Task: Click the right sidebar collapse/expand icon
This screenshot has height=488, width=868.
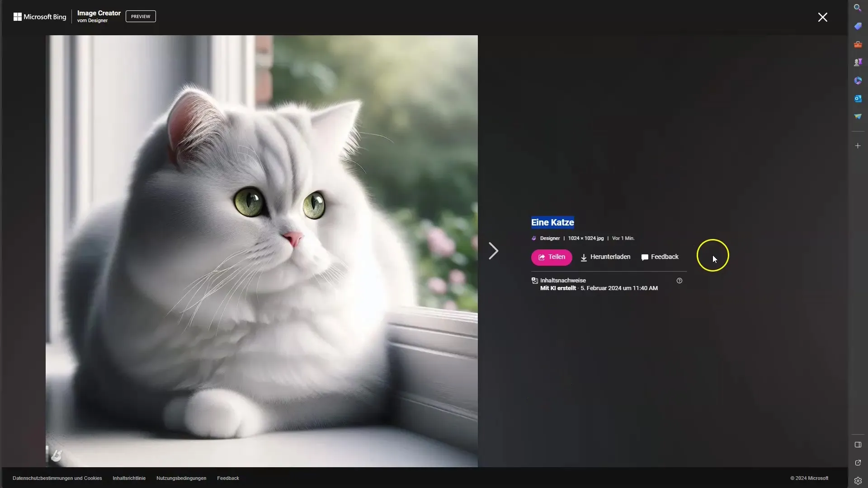Action: coord(859,445)
